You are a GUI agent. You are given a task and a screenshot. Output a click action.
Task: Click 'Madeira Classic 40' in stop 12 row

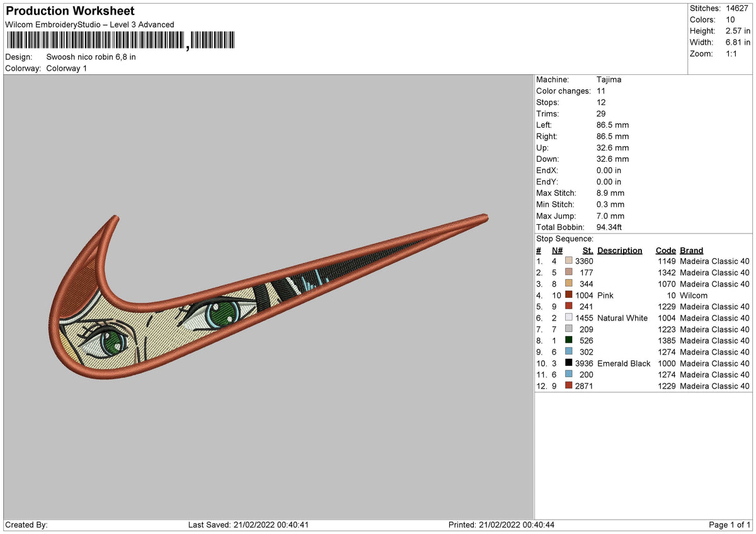click(x=715, y=386)
